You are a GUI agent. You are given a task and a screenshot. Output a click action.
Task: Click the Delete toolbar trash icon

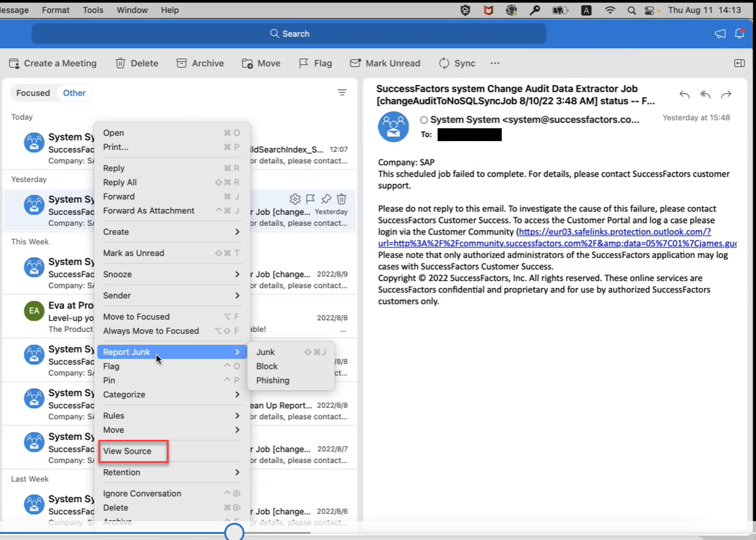tap(121, 64)
